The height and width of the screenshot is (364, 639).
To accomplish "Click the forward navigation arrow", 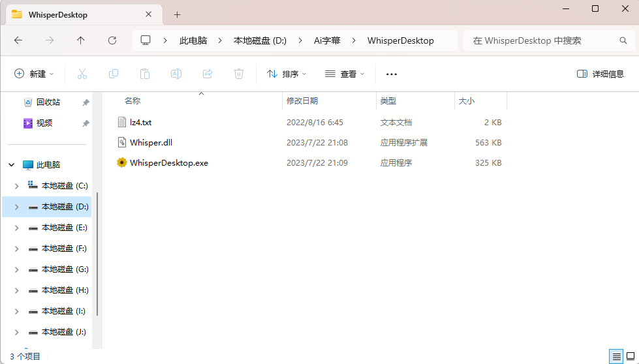I will click(50, 40).
